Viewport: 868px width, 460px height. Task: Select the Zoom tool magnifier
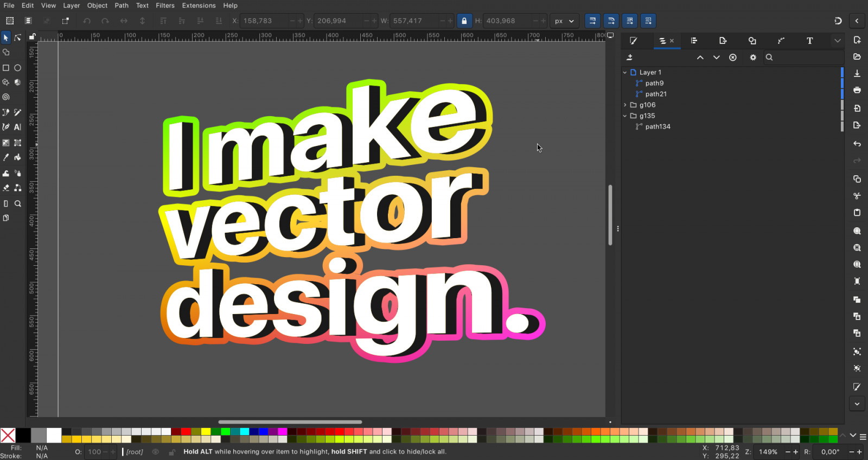pos(17,204)
